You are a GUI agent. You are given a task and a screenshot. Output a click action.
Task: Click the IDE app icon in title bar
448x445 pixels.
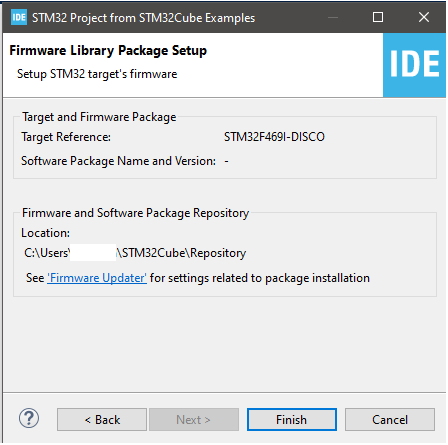coord(19,17)
